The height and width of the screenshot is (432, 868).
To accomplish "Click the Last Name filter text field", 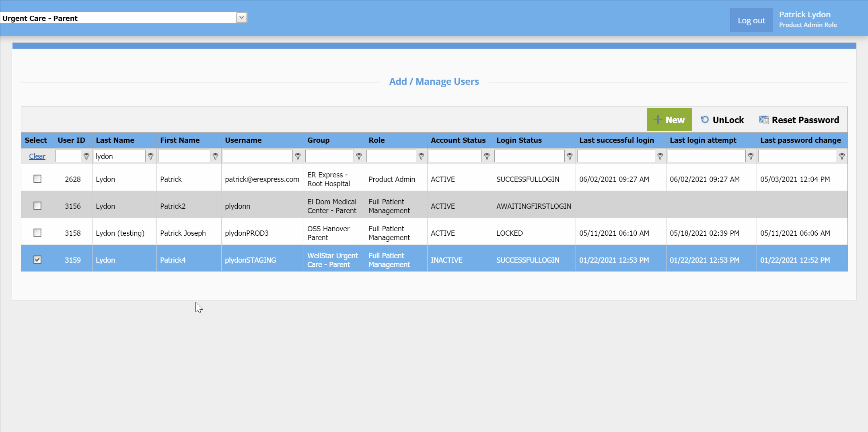I will click(119, 156).
